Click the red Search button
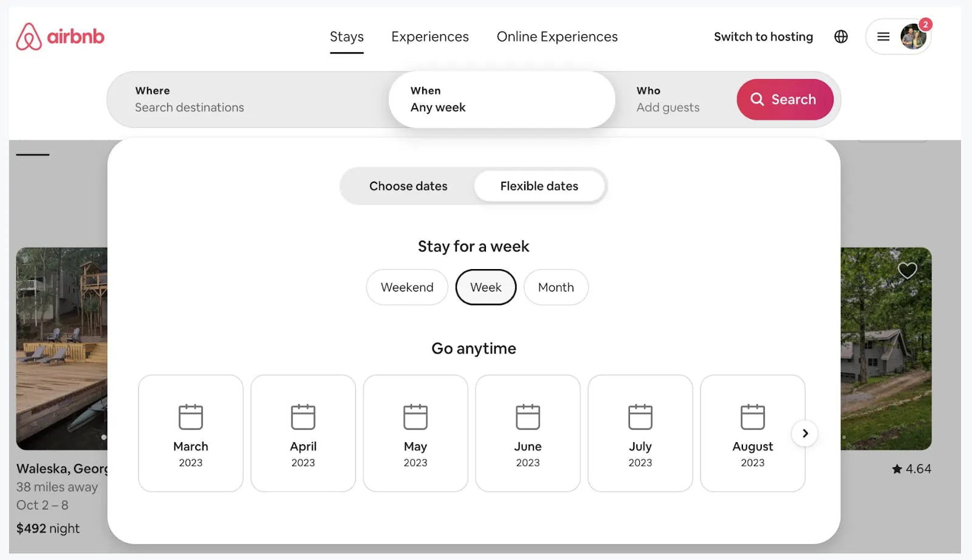The image size is (972, 560). [785, 100]
